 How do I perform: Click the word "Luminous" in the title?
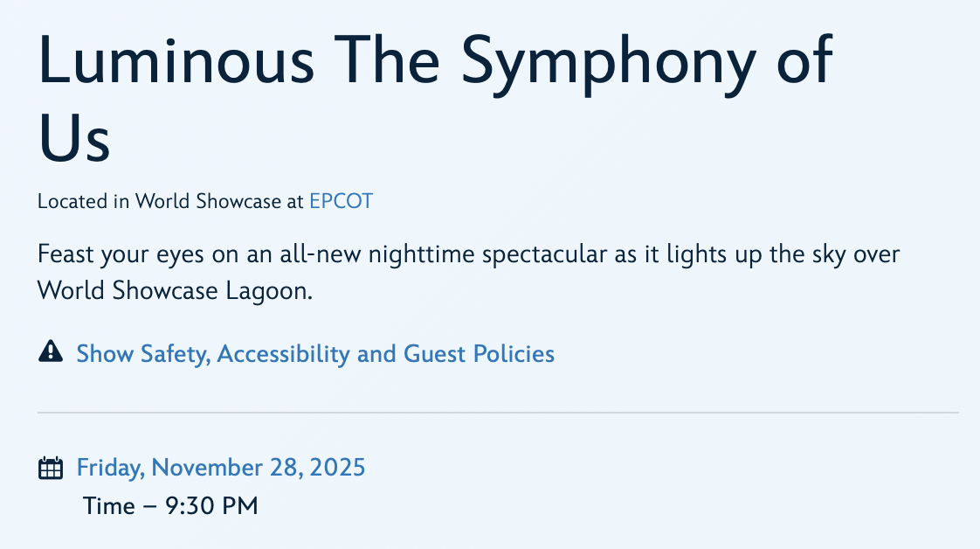pyautogui.click(x=176, y=61)
